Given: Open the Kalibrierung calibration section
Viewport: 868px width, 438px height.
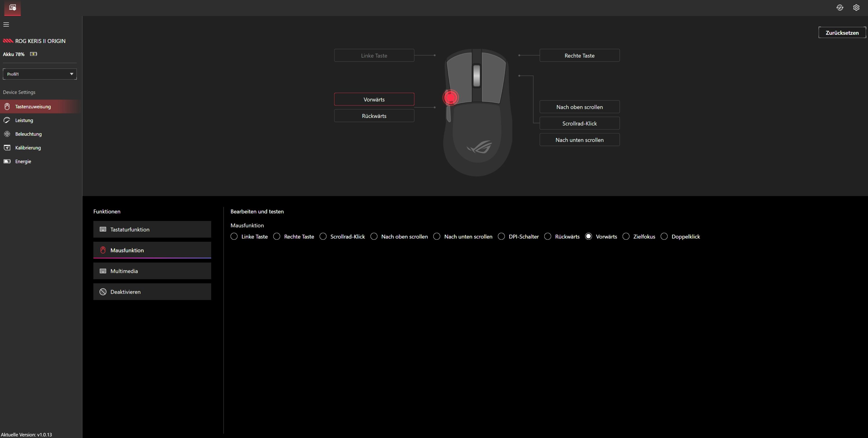Looking at the screenshot, I should [x=28, y=148].
